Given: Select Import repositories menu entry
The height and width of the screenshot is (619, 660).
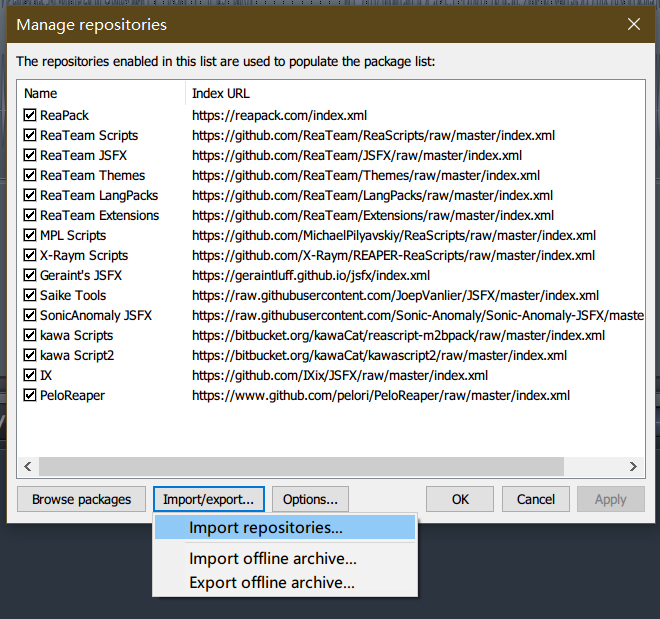Looking at the screenshot, I should click(266, 528).
